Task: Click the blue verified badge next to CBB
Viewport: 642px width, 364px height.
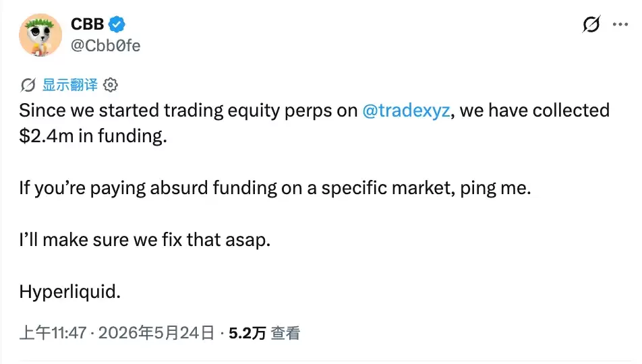Action: point(117,24)
